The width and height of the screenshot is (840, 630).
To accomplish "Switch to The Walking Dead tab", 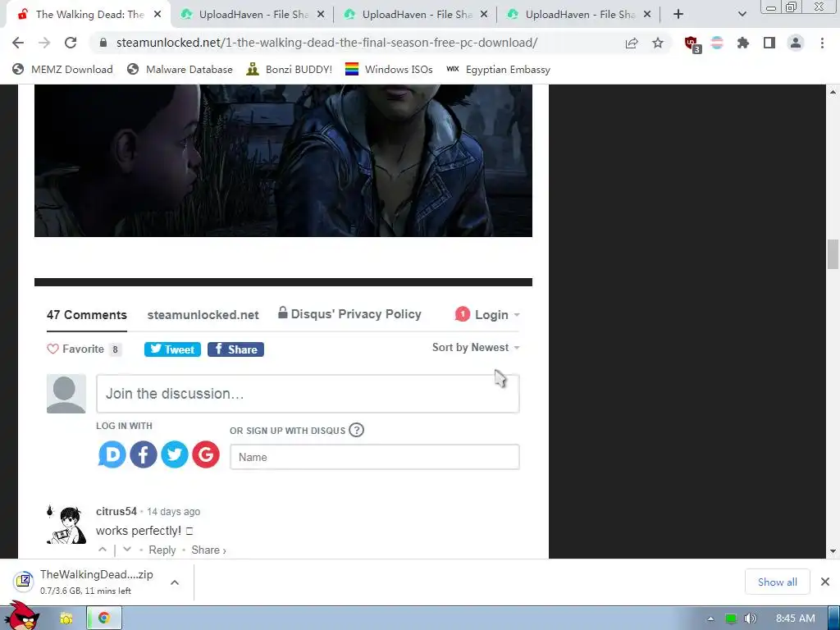I will click(x=89, y=15).
